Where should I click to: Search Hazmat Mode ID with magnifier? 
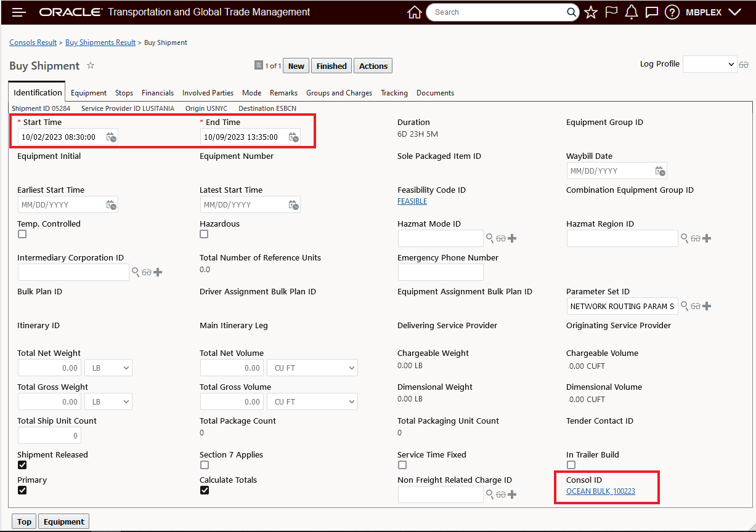coord(490,238)
